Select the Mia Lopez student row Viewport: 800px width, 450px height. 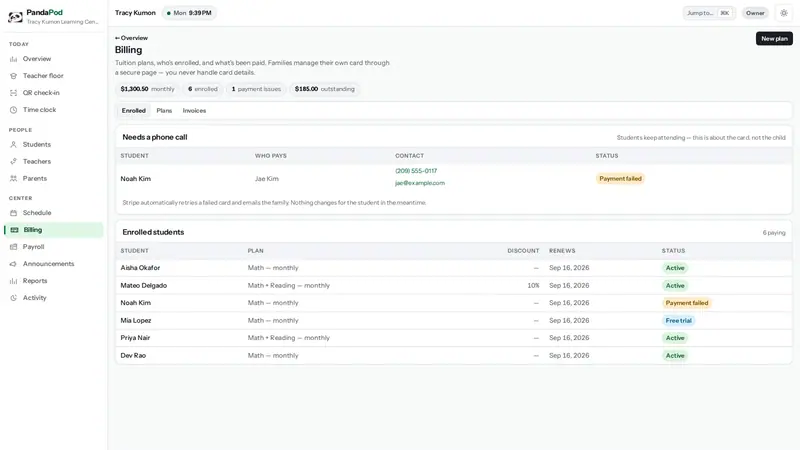tap(454, 321)
